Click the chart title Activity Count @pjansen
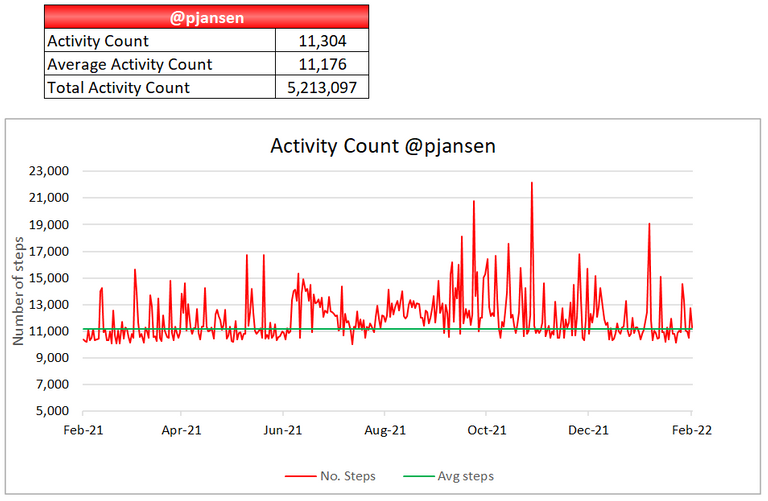Image resolution: width=768 pixels, height=501 pixels. [x=383, y=146]
